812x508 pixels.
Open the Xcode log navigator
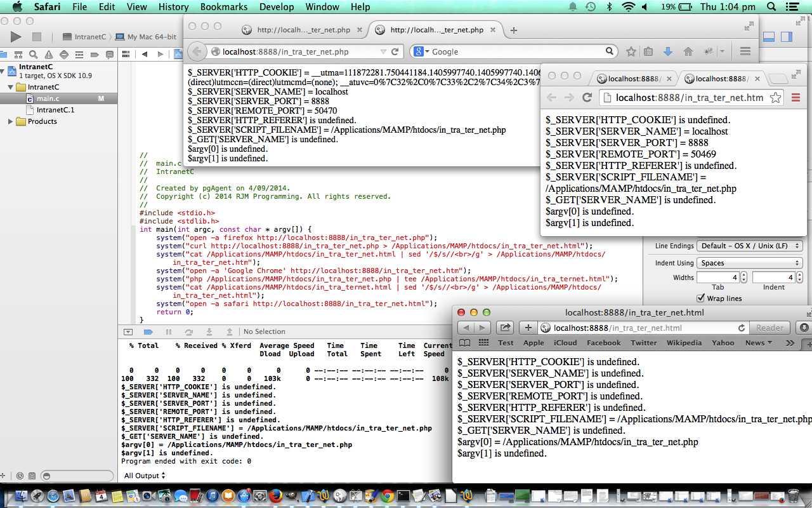click(110, 54)
